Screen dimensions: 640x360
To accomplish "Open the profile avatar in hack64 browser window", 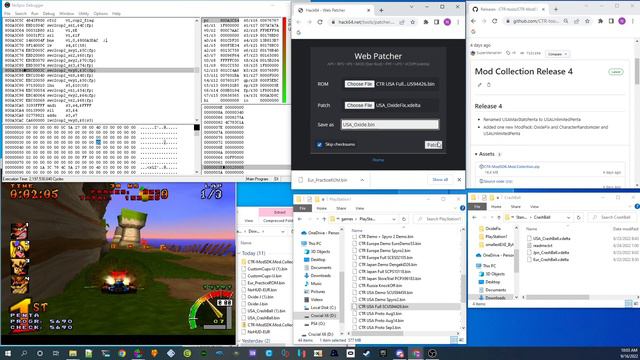I will 447,22.
